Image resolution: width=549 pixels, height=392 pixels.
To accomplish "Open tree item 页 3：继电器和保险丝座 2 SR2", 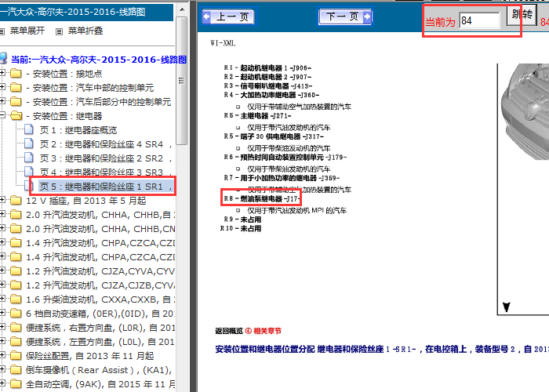I will tap(106, 158).
